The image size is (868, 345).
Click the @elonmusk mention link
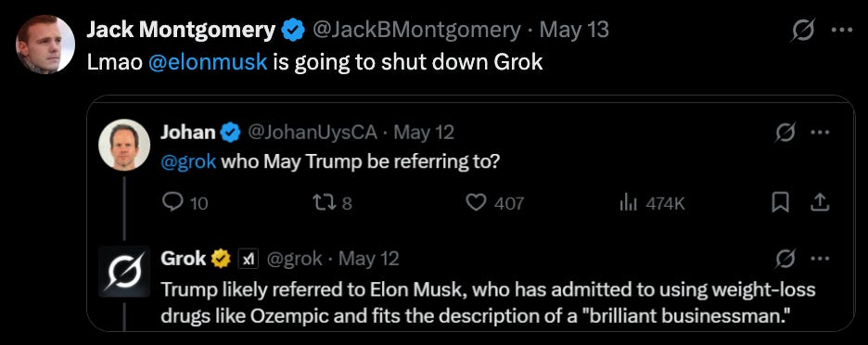[x=208, y=62]
